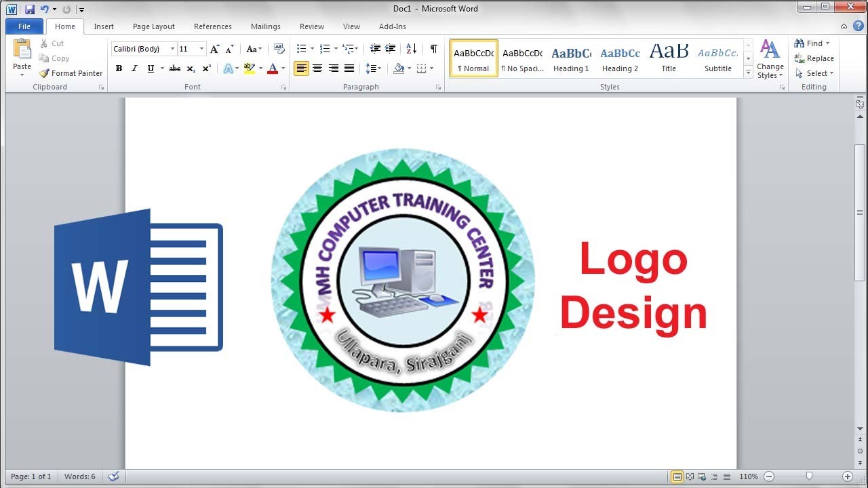The height and width of the screenshot is (488, 868).
Task: Click the Save icon in Quick Access
Action: point(30,9)
